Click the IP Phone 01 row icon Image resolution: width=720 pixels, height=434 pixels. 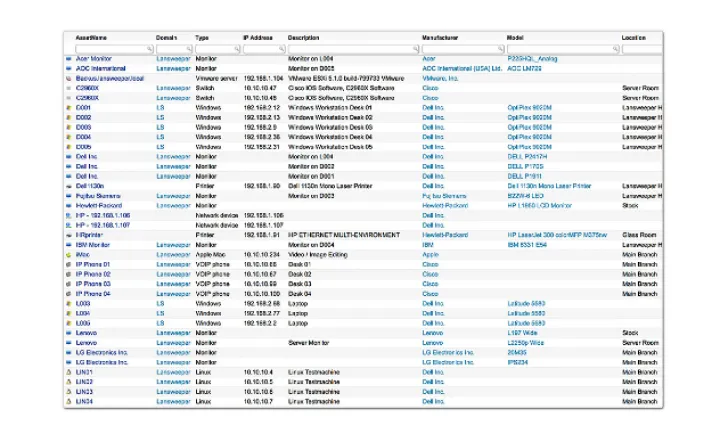tap(67, 264)
